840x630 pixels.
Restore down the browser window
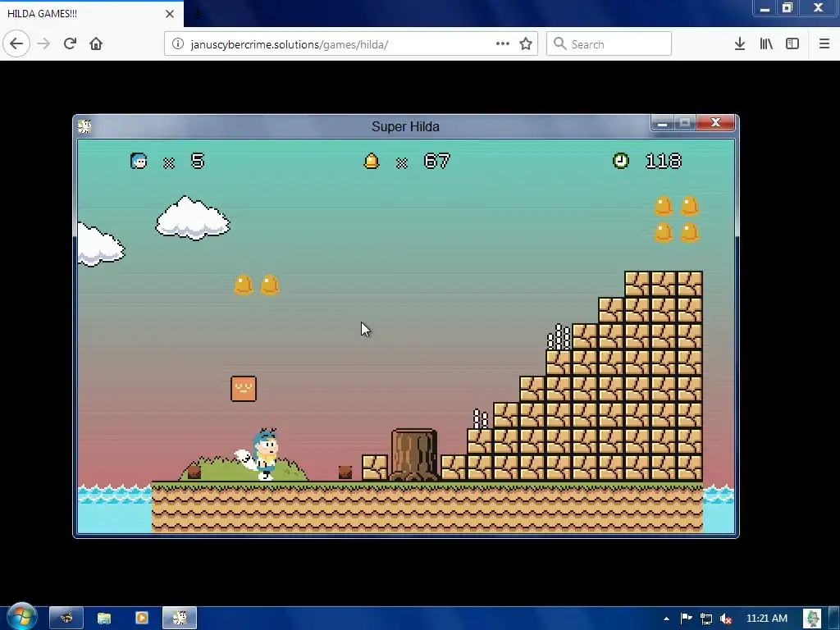[787, 8]
